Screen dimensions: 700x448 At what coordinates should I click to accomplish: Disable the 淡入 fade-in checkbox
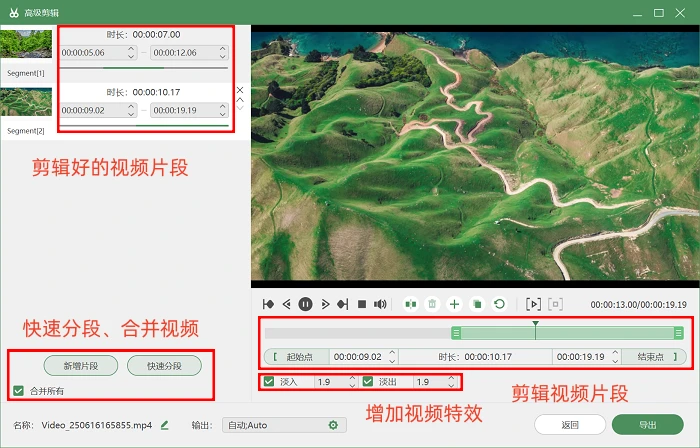(x=269, y=381)
